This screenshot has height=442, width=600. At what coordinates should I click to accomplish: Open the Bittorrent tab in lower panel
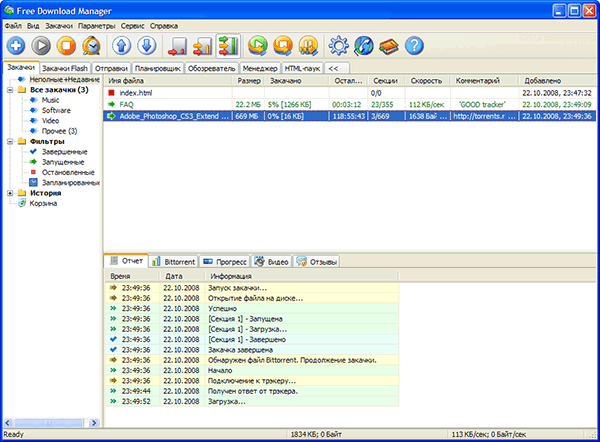pyautogui.click(x=174, y=261)
